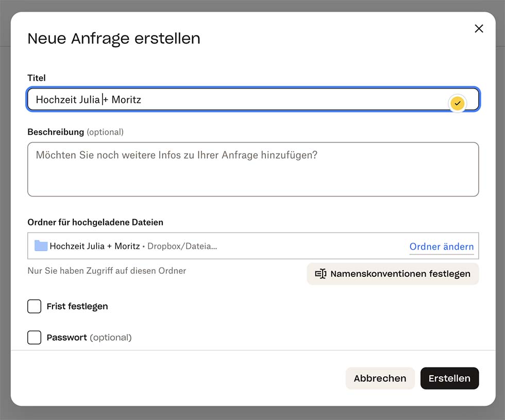Click the Nur Sie haben Zugriff note
The width and height of the screenshot is (505, 420).
(x=107, y=271)
